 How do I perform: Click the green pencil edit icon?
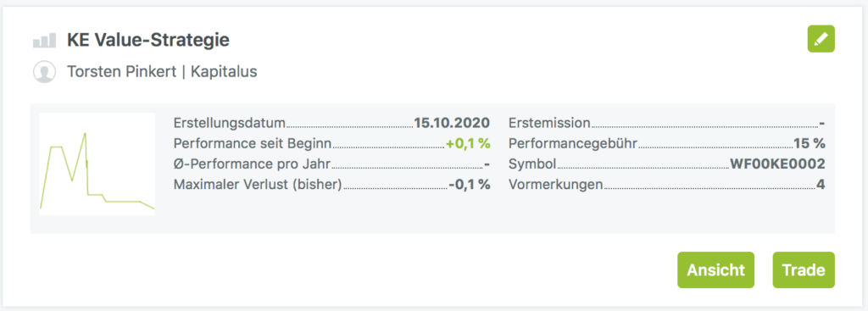(821, 39)
